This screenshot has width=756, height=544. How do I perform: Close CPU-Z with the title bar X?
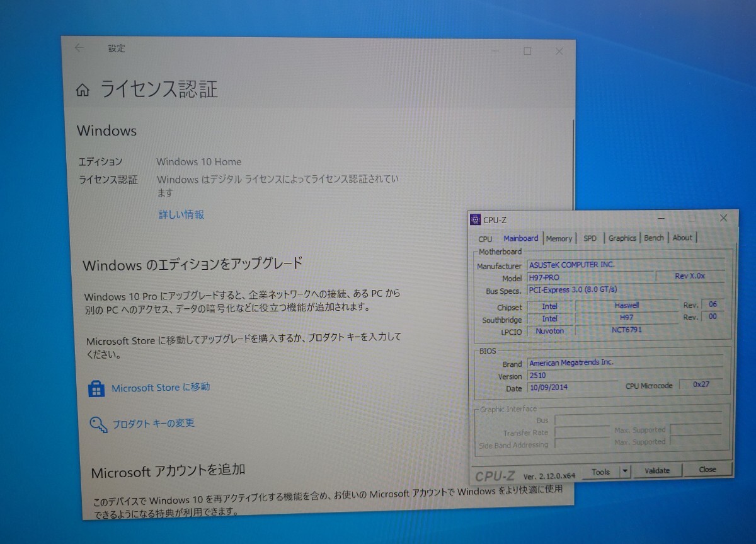point(723,217)
